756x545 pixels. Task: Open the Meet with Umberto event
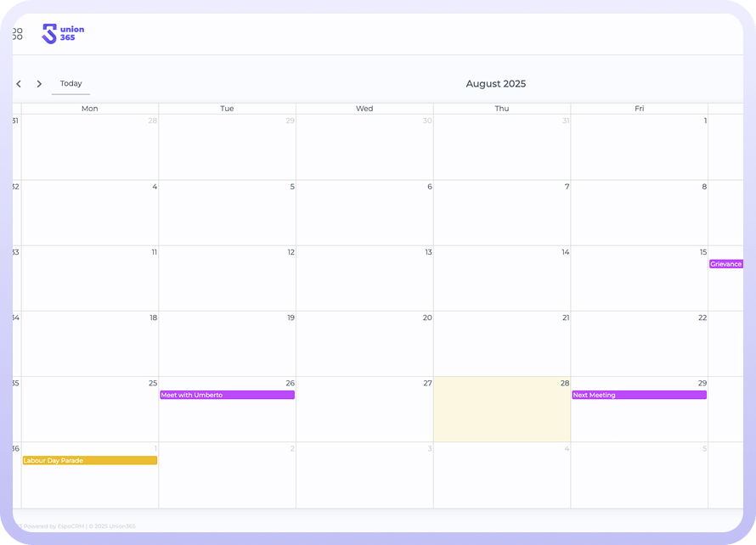coord(227,395)
